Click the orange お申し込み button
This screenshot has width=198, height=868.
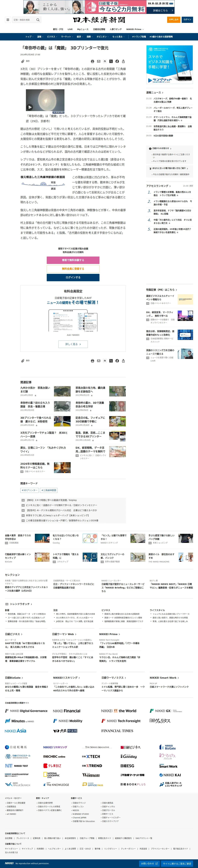pos(174,20)
